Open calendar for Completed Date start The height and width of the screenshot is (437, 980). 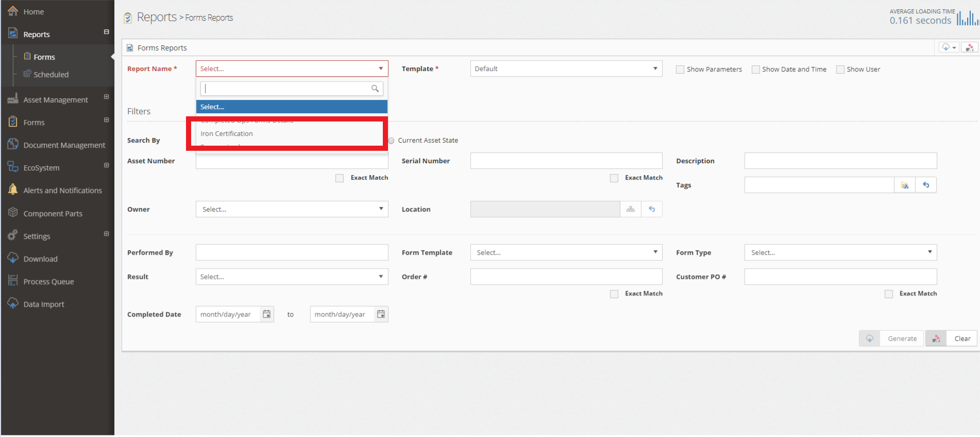click(267, 314)
